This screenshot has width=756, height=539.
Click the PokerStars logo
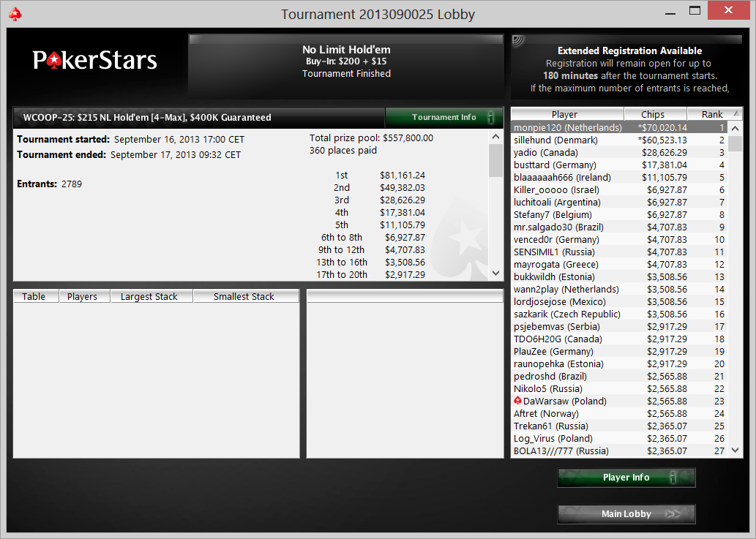(95, 60)
